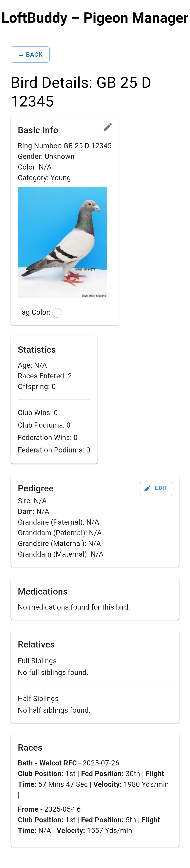Open the pigeon photo thumbnail

62,242
